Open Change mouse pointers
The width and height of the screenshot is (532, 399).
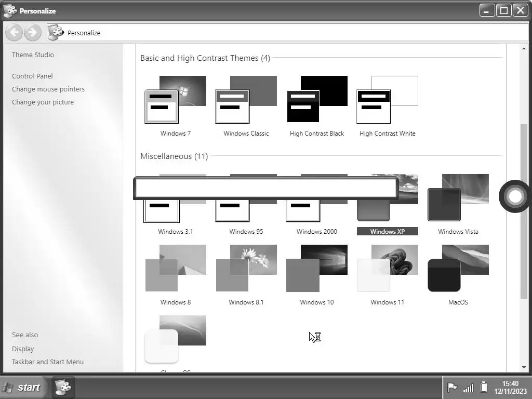point(48,89)
